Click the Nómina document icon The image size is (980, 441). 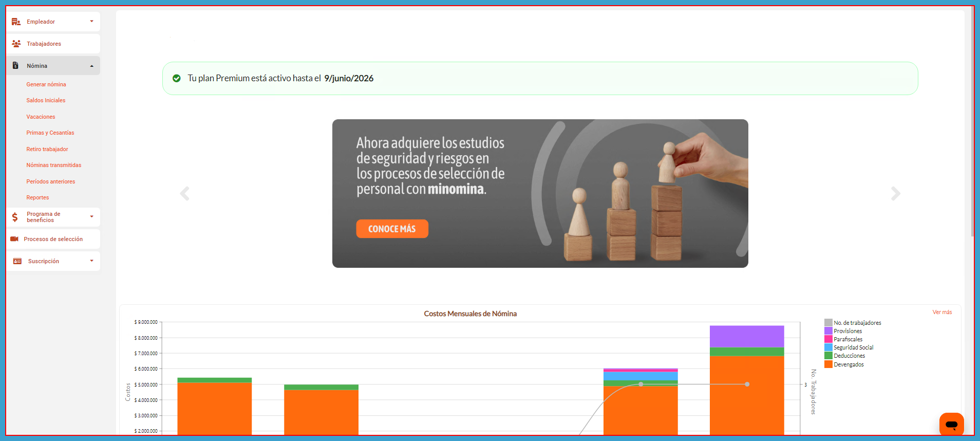pyautogui.click(x=15, y=66)
